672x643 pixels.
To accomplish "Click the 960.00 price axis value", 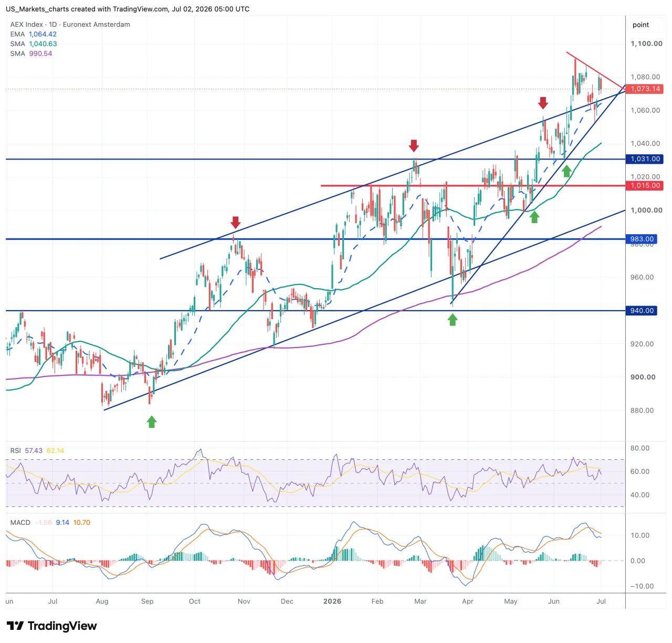I will pos(642,277).
